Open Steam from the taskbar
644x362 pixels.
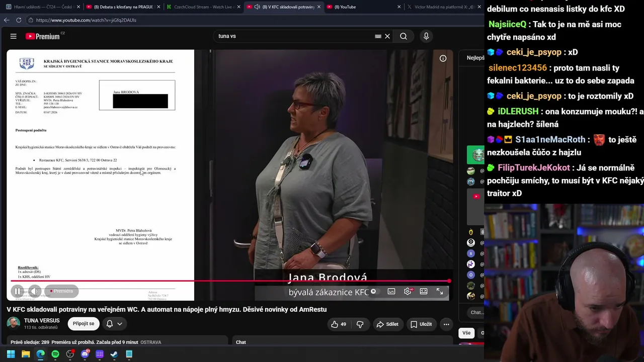click(114, 354)
